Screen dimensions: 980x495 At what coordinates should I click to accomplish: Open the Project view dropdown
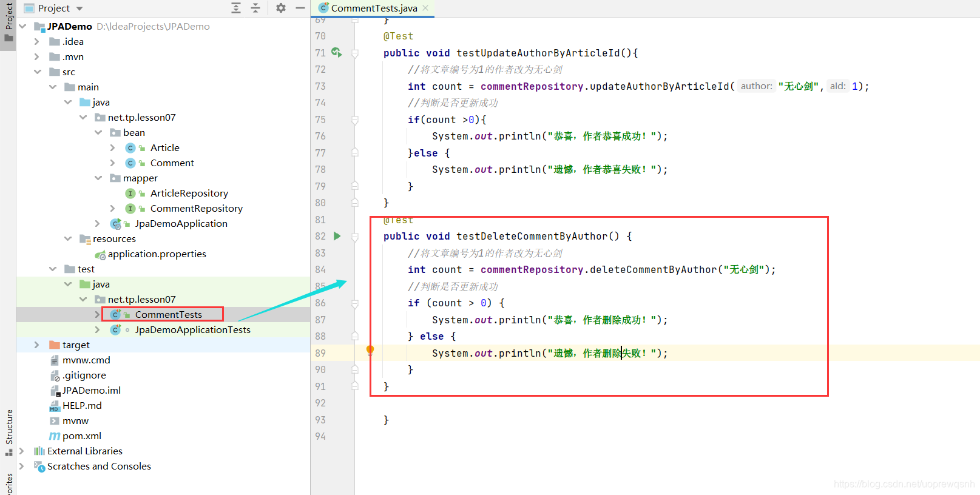point(79,8)
